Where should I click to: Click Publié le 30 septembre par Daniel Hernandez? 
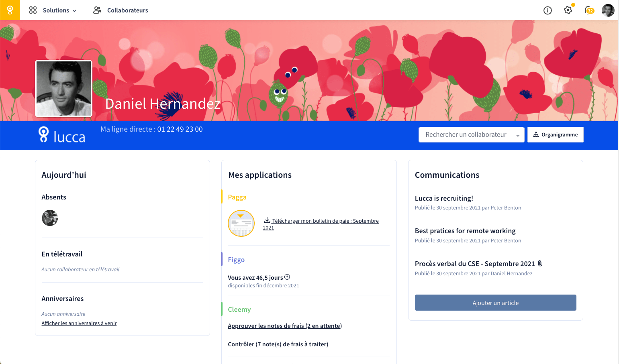point(474,274)
